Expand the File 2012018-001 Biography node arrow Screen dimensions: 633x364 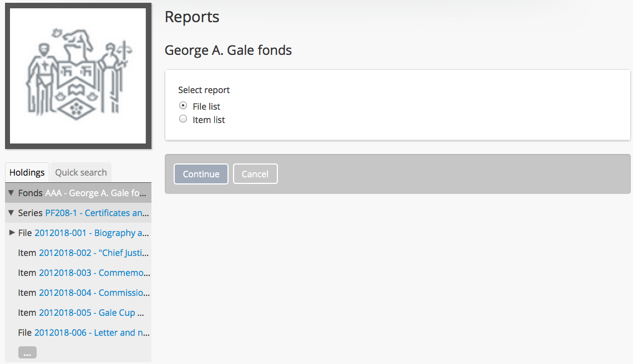point(12,233)
